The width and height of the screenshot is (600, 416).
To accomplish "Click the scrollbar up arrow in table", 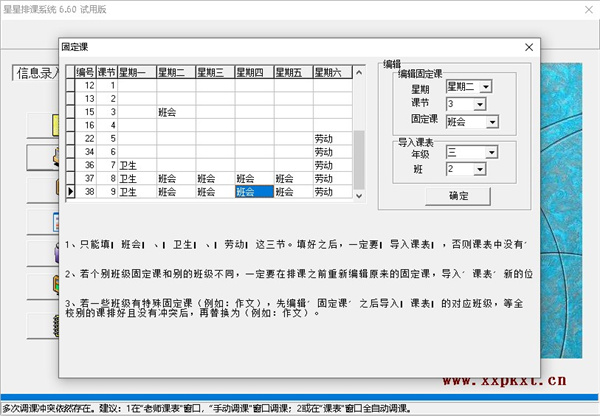I will [x=359, y=72].
